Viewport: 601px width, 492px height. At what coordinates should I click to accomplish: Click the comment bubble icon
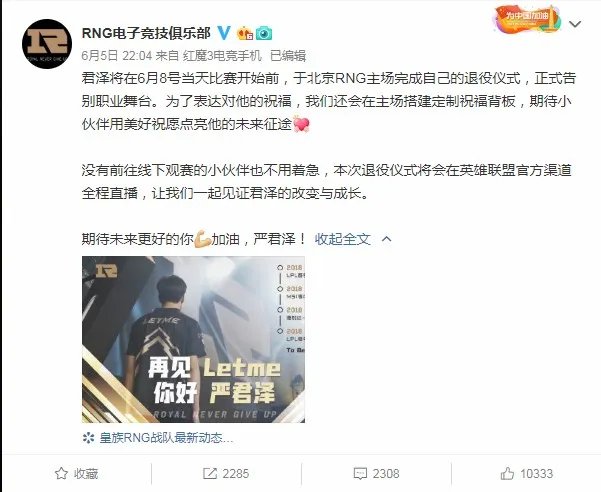tap(360, 474)
